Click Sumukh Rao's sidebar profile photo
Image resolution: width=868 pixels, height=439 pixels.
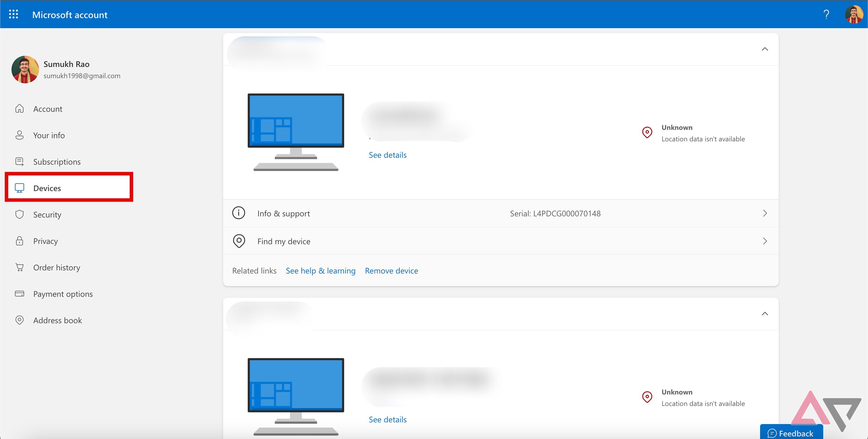point(25,70)
